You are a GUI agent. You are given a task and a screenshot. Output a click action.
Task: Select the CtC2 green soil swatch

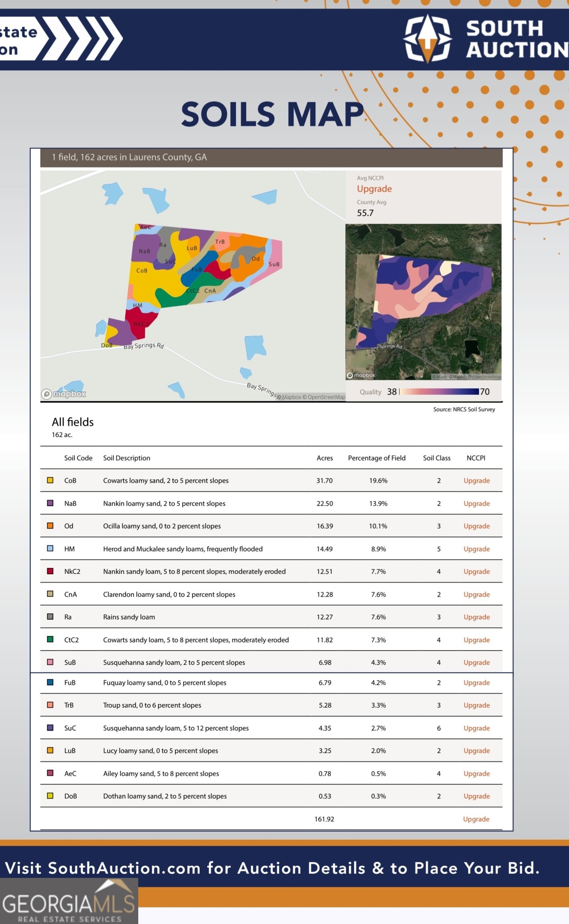click(50, 639)
